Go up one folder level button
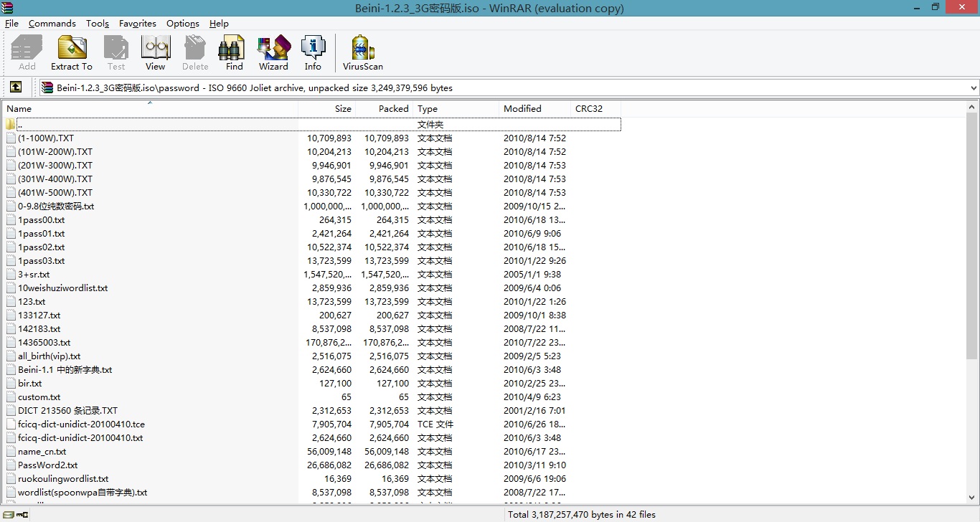The image size is (980, 522). tap(16, 87)
